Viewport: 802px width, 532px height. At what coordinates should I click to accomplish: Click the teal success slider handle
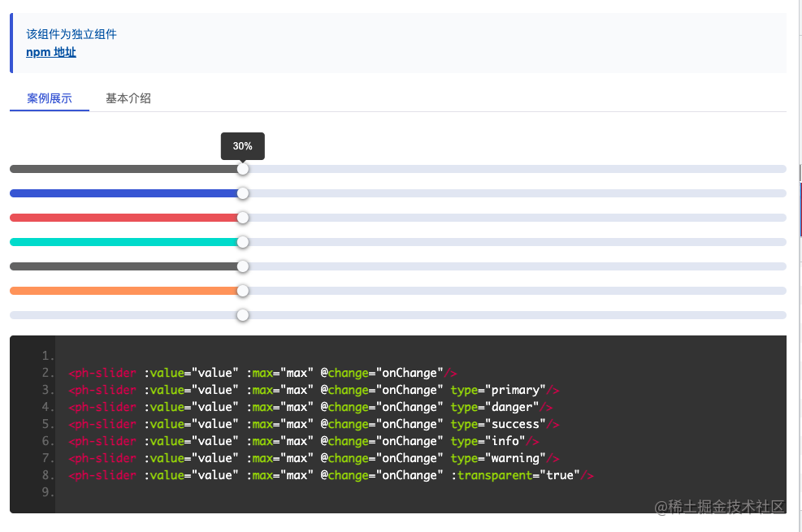coord(242,242)
